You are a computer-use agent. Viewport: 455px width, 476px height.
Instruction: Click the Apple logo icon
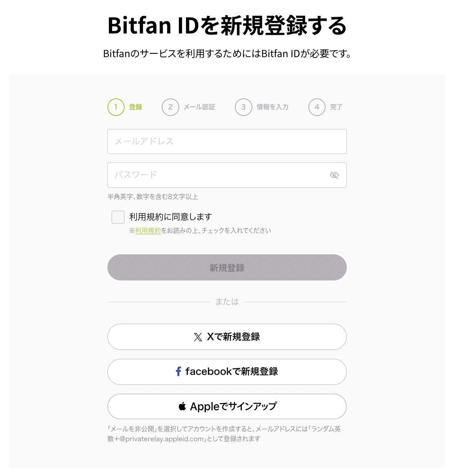click(x=183, y=407)
